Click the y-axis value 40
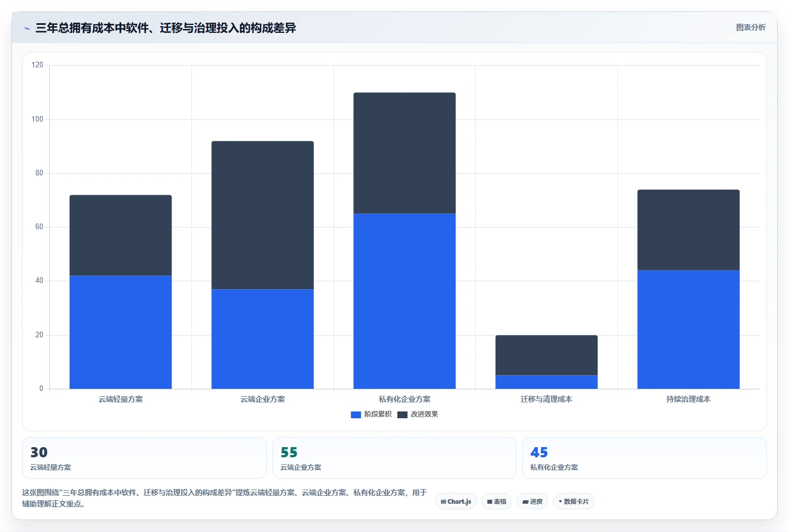The width and height of the screenshot is (789, 532). pos(39,281)
